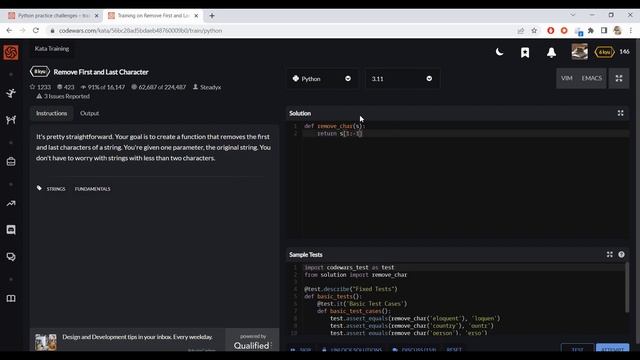Open the Docs book sidebar icon

coord(11,298)
